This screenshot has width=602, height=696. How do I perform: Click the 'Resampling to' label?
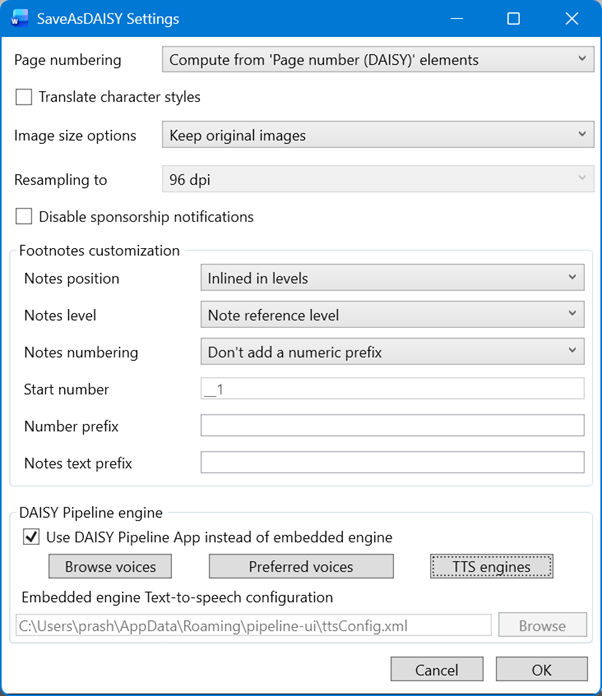click(60, 180)
